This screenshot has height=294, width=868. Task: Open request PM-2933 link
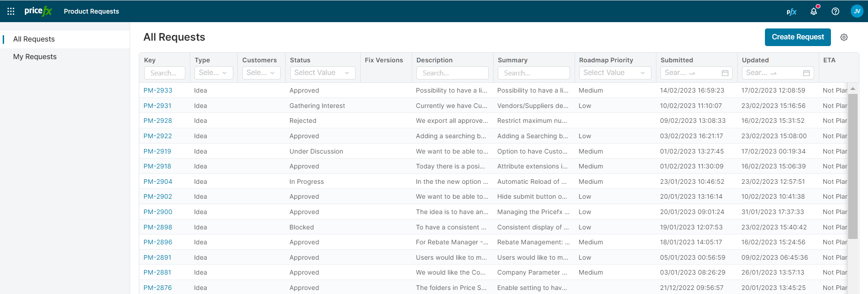point(158,90)
